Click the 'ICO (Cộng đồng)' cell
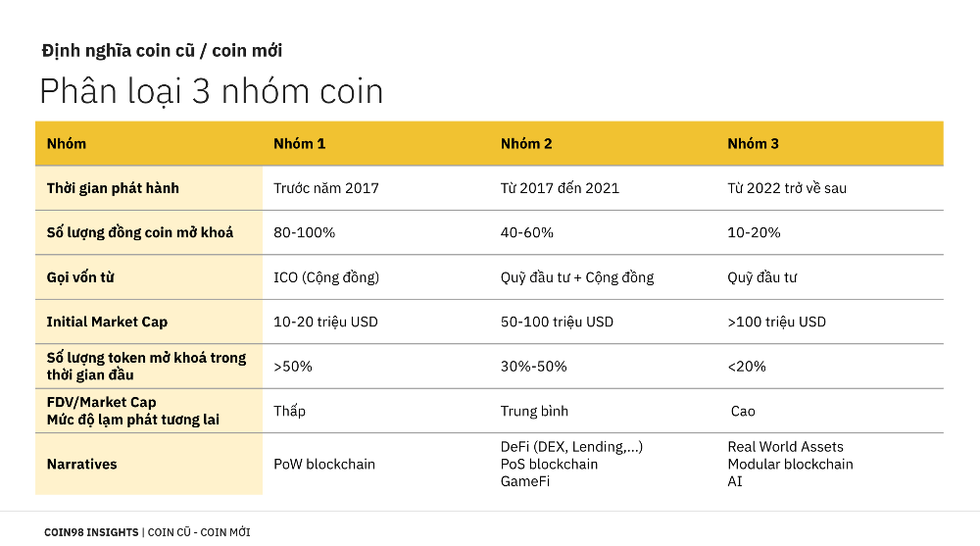The width and height of the screenshot is (980, 546). tap(325, 277)
